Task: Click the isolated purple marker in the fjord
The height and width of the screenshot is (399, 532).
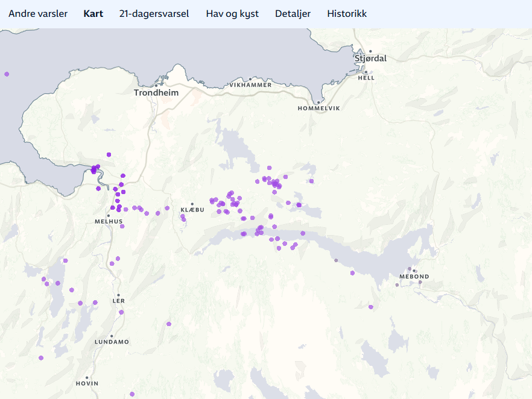Action: 7,74
